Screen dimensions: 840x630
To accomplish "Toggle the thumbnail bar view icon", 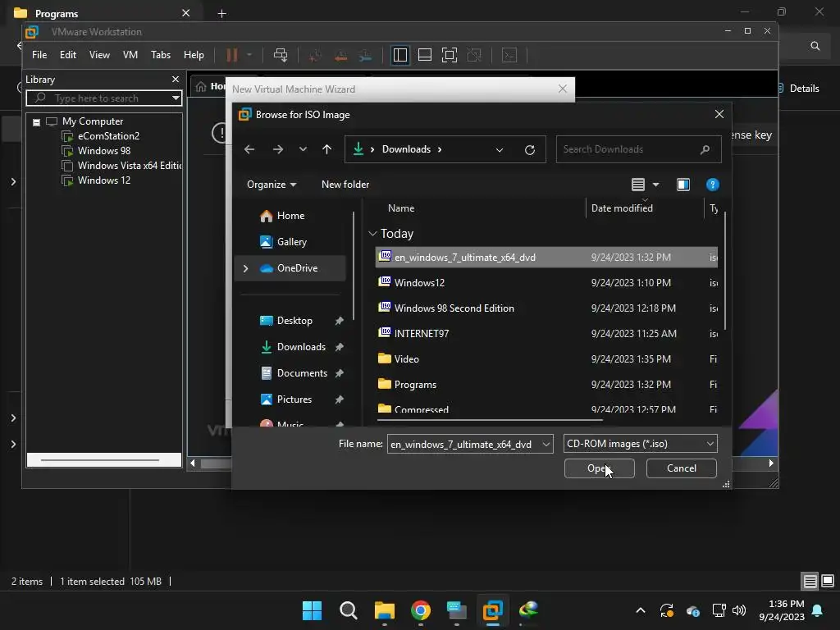I will point(425,55).
